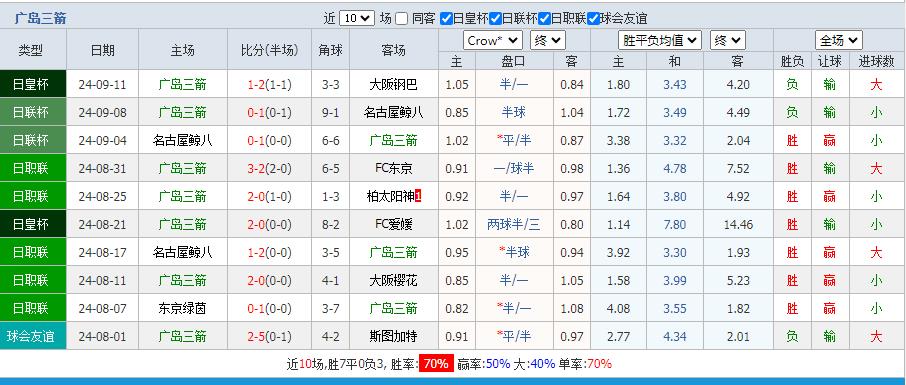Click the 让球 column header
The width and height of the screenshot is (906, 385).
(830, 61)
